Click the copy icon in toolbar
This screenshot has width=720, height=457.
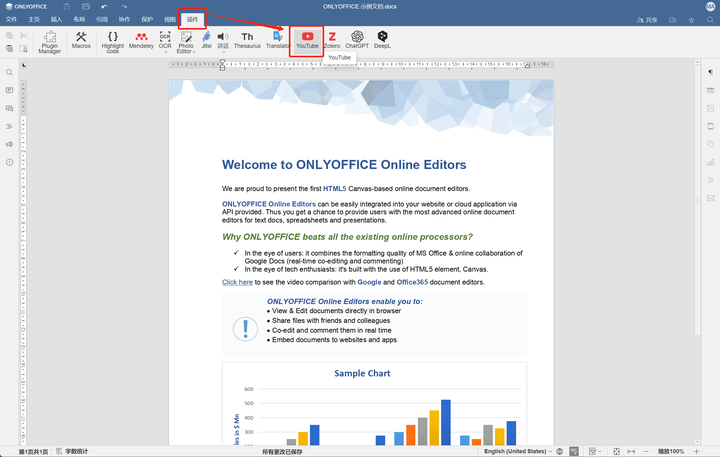9,35
